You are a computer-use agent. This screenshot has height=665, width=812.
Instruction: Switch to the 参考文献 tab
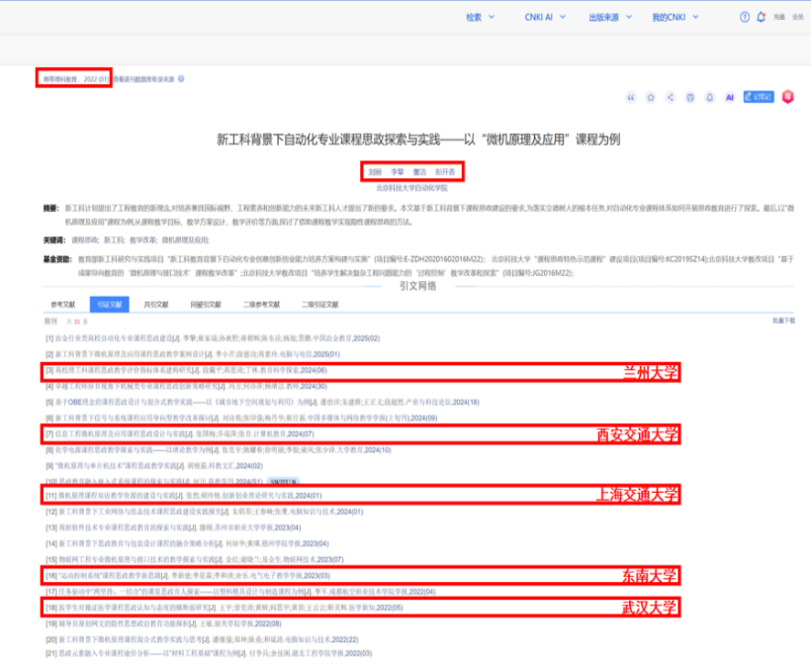pyautogui.click(x=62, y=304)
